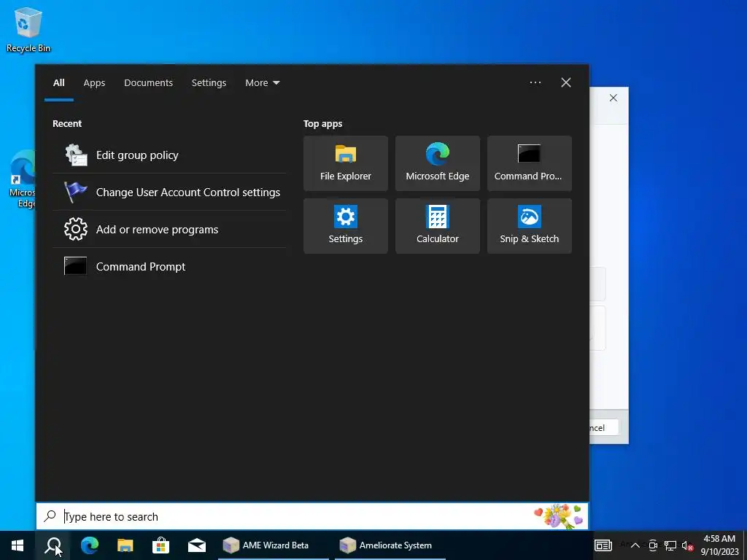The height and width of the screenshot is (560, 747).
Task: Launch Microsoft Edge top app tile
Action: (438, 163)
